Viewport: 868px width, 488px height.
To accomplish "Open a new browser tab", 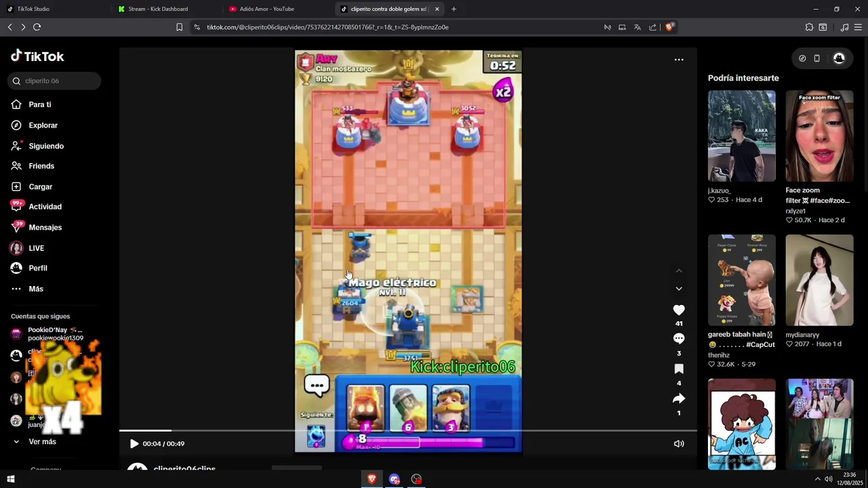I will pos(454,9).
